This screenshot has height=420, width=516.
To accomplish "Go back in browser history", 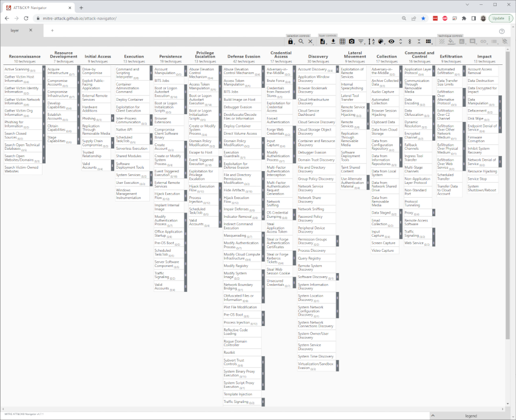I will 7,18.
